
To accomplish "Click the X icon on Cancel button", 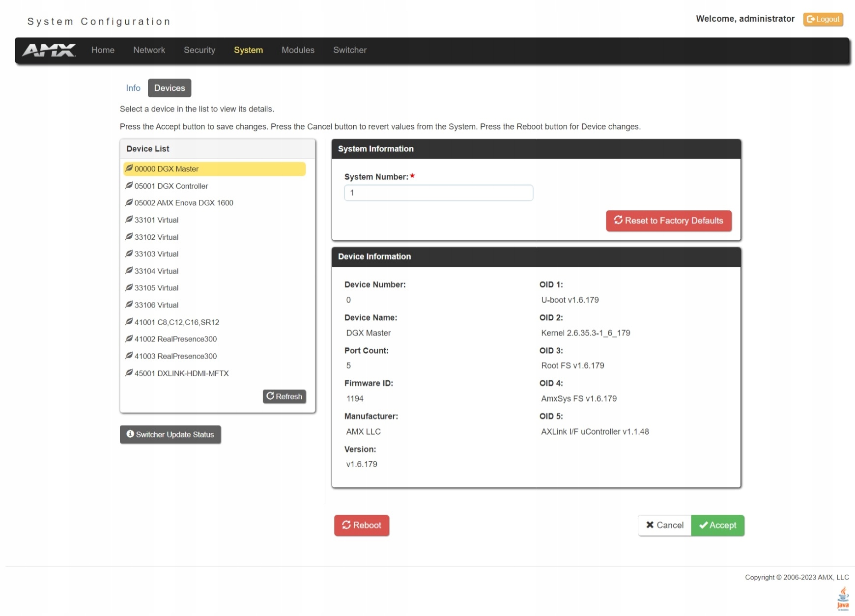I will (650, 525).
